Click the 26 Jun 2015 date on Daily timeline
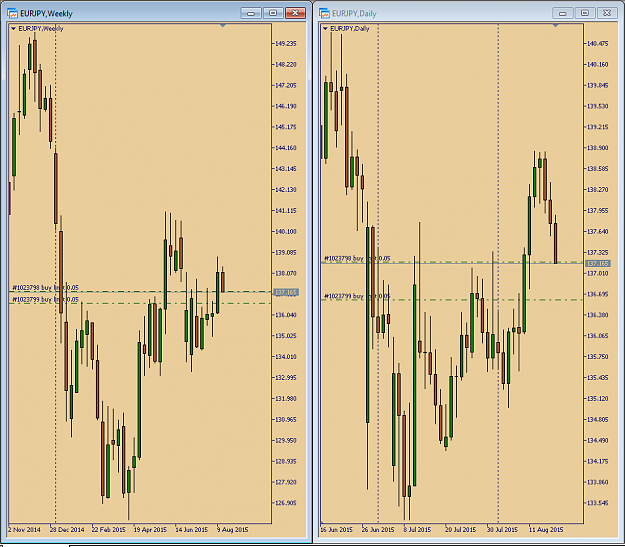 (x=378, y=530)
